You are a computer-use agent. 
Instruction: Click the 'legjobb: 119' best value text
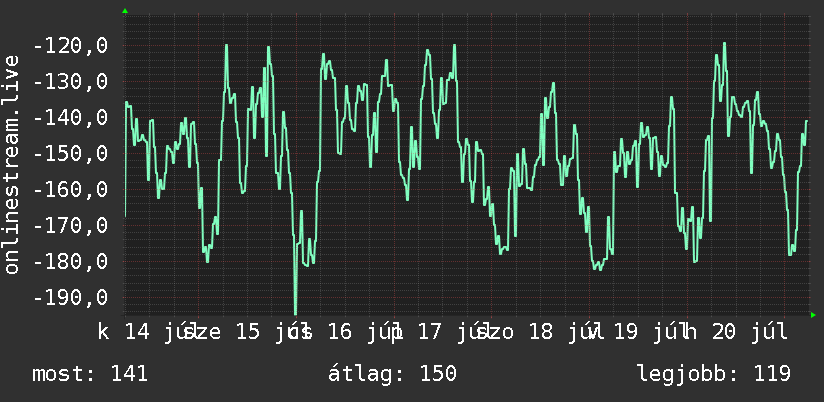(x=714, y=374)
